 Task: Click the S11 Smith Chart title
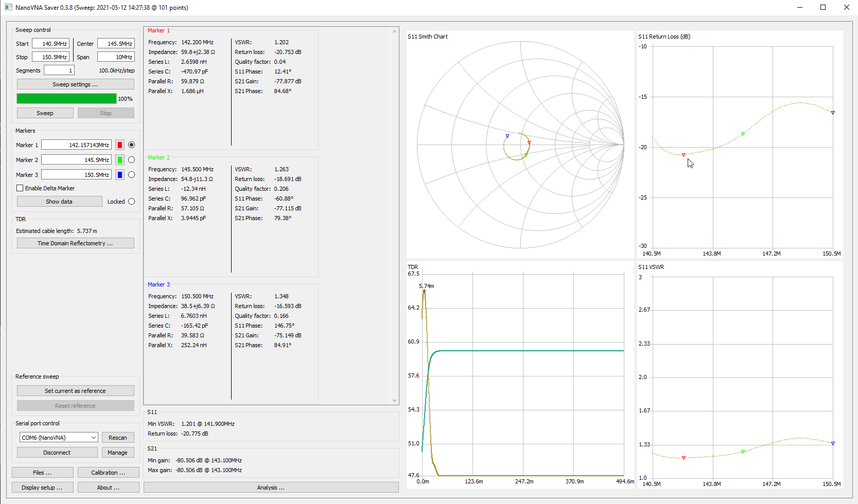click(x=428, y=37)
